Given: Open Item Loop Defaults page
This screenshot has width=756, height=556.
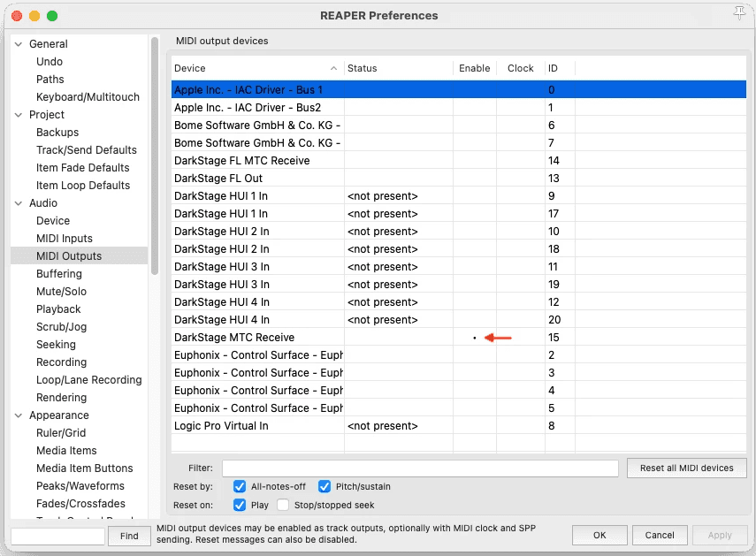Looking at the screenshot, I should click(x=83, y=186).
